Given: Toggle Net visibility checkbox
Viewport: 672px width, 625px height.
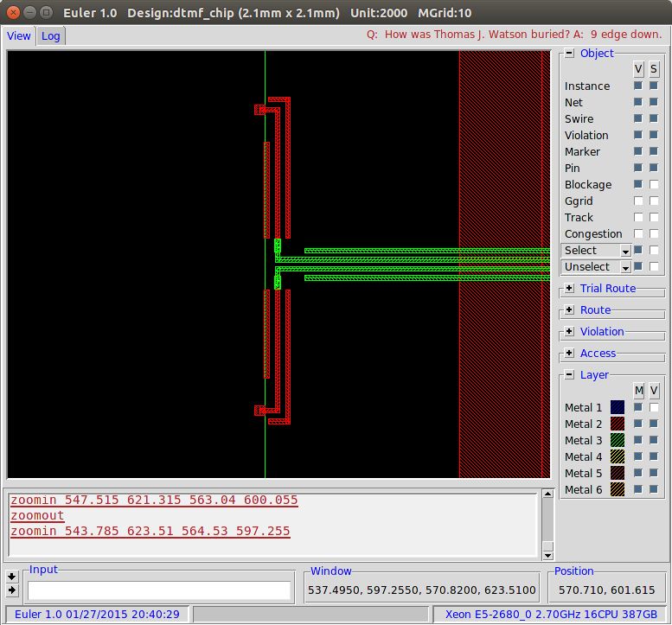Looking at the screenshot, I should tap(638, 102).
